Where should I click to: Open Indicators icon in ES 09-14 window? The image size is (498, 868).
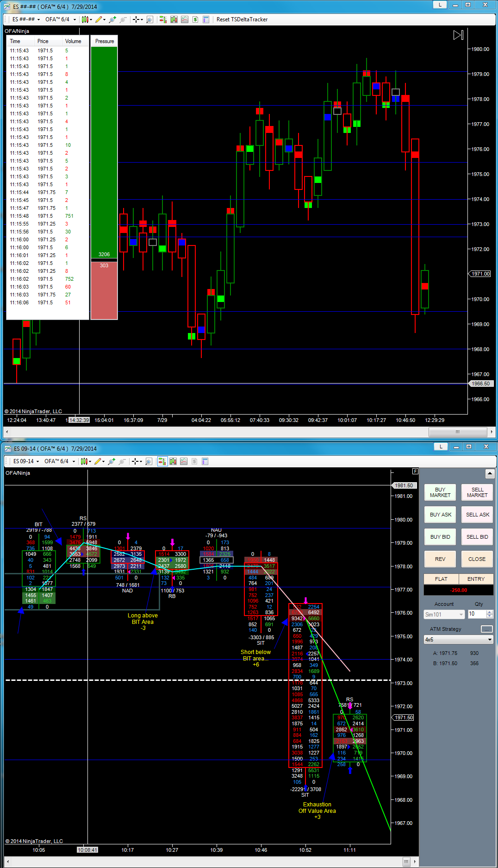pos(184,461)
